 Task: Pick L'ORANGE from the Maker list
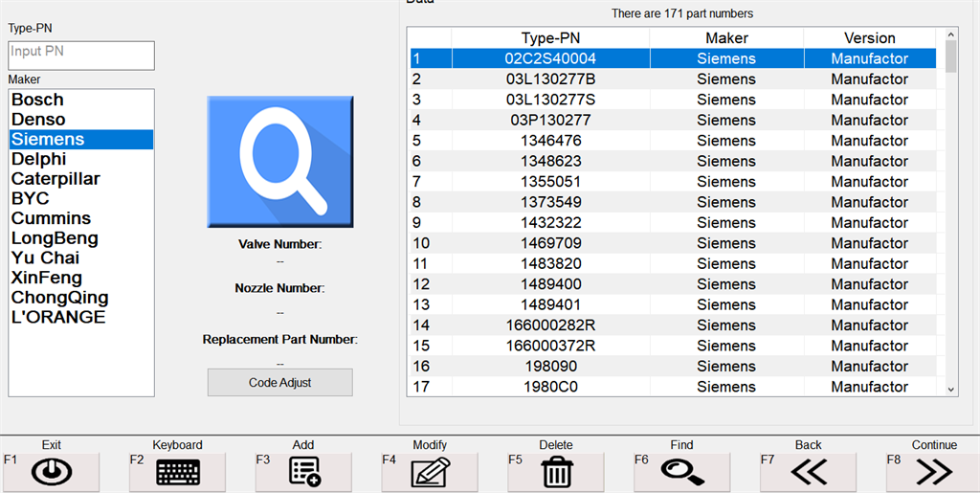(x=58, y=317)
